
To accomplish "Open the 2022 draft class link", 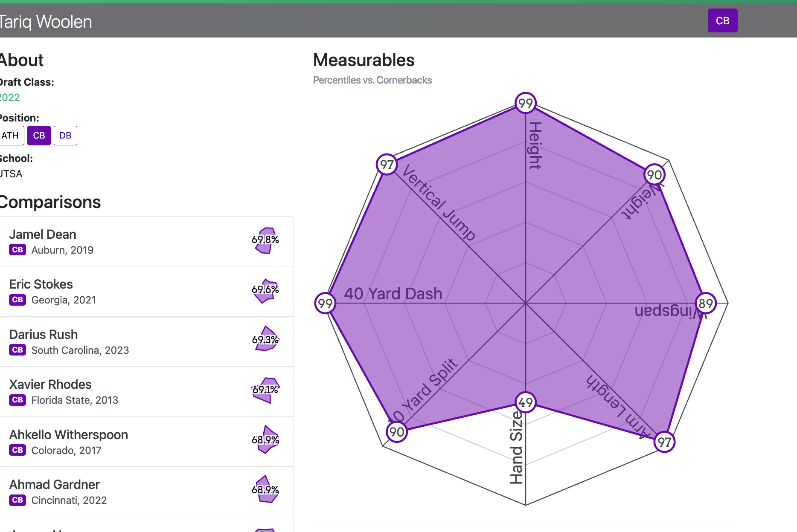I will (9, 98).
